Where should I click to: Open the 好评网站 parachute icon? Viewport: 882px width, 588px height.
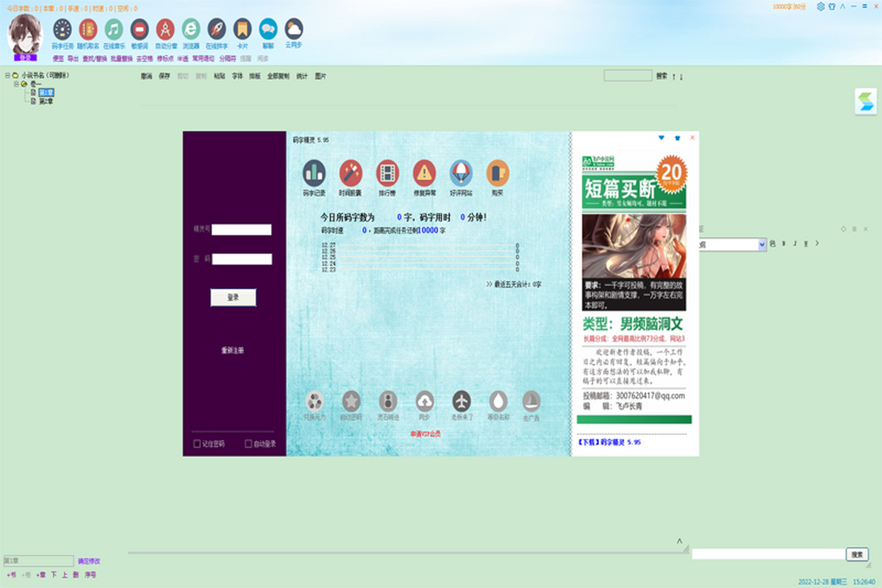pos(461,173)
